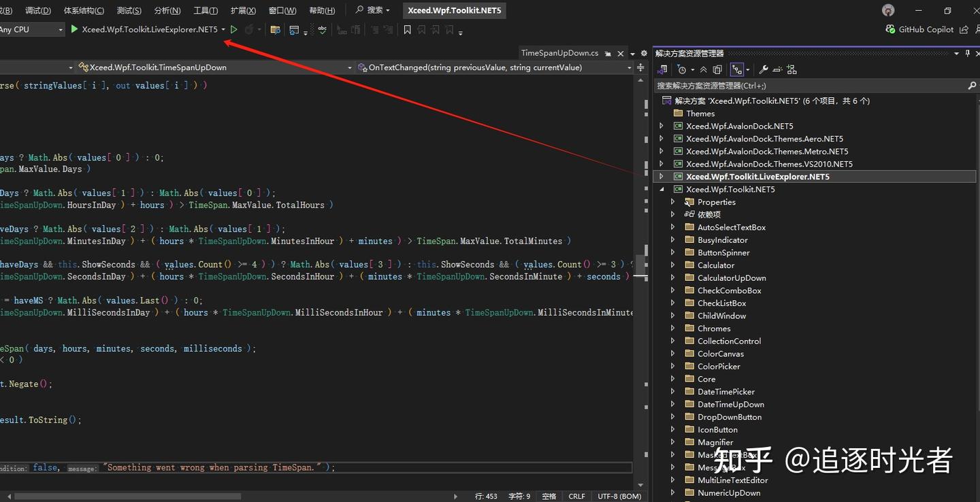The image size is (980, 502).
Task: Pin the TimeSpanUpDown.cs tab
Action: (x=608, y=53)
